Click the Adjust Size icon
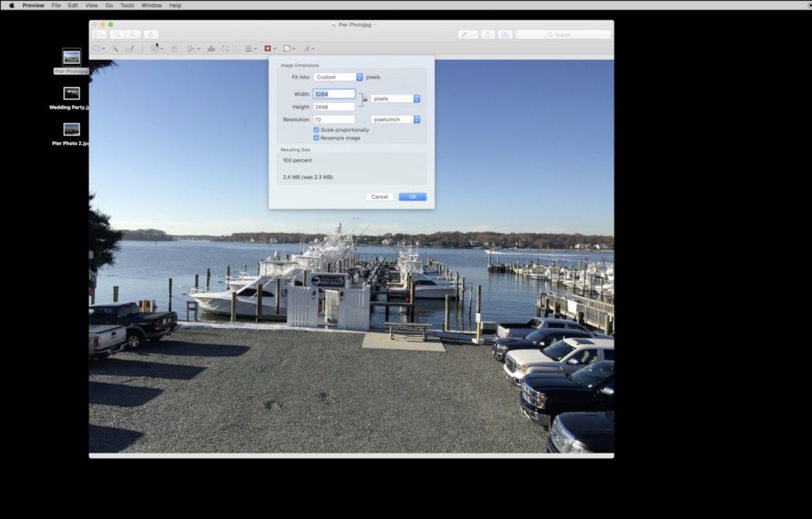The image size is (812, 519). [225, 48]
